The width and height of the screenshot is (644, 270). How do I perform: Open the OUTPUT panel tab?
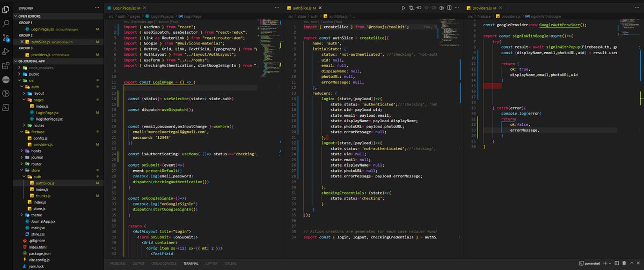click(138, 264)
